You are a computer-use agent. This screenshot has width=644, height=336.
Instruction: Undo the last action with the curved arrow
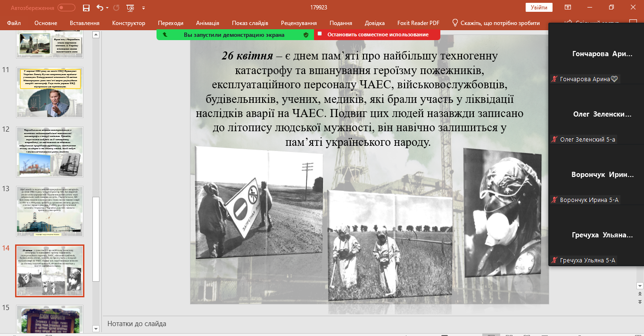[99, 8]
